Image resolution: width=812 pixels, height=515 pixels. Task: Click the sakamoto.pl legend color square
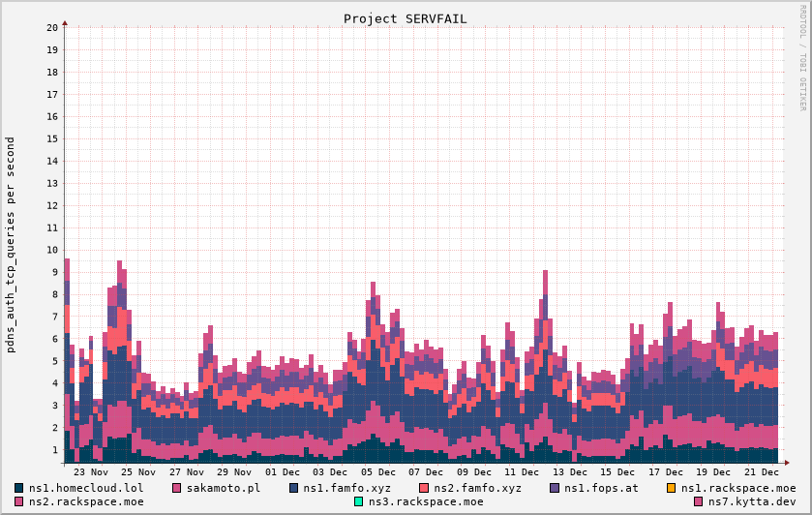click(x=177, y=488)
